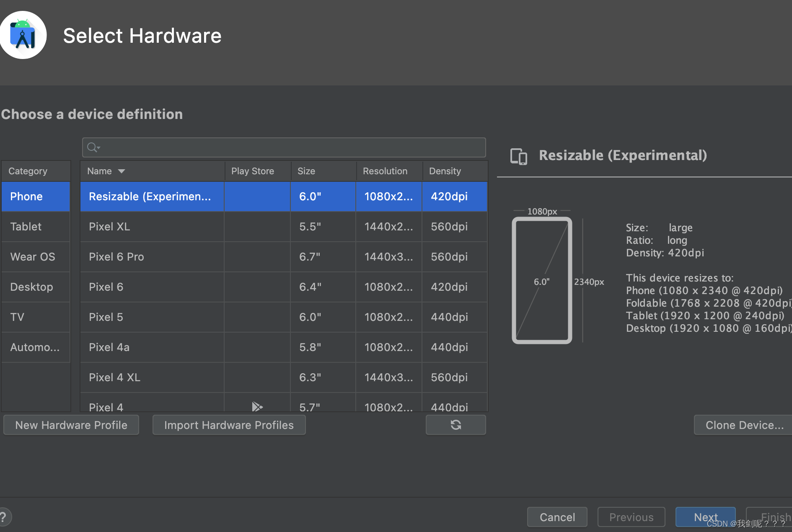The image size is (792, 532).
Task: Click the Size column header
Action: [324, 171]
